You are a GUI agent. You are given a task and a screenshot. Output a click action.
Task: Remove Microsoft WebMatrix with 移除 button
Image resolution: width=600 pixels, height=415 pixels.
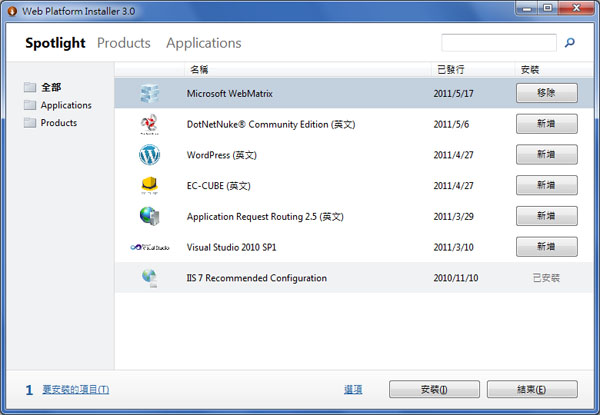click(x=546, y=93)
